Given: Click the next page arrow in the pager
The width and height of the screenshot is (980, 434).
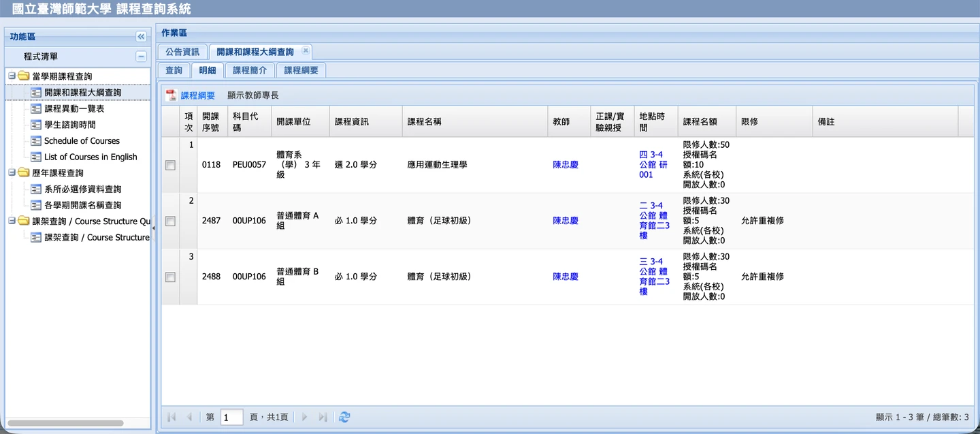Looking at the screenshot, I should (x=304, y=417).
